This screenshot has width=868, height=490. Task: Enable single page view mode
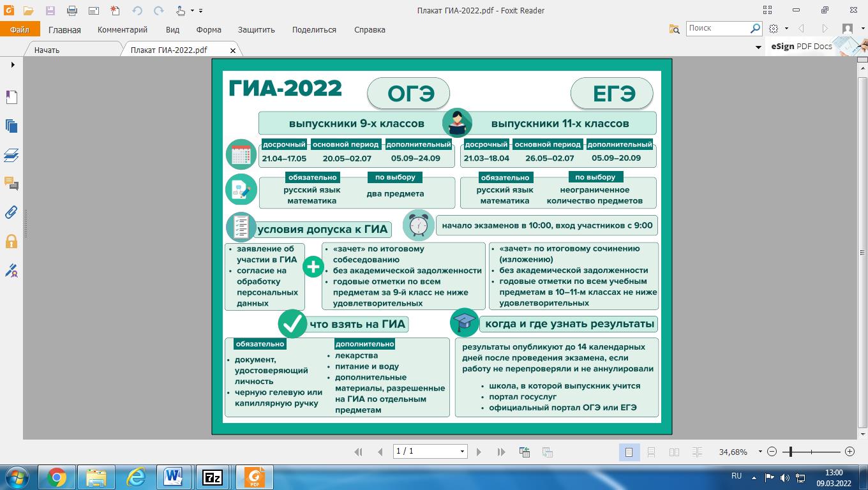click(x=629, y=452)
